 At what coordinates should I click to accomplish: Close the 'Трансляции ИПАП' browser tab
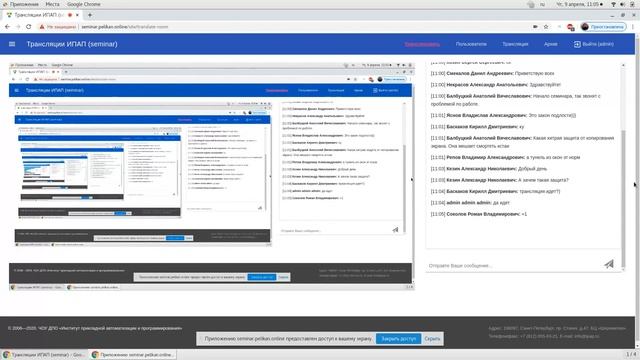point(77,15)
